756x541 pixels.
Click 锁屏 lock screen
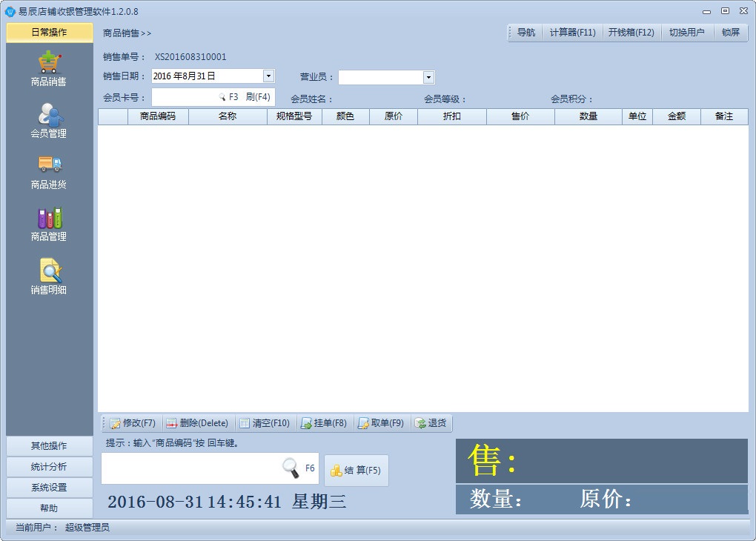pos(731,33)
